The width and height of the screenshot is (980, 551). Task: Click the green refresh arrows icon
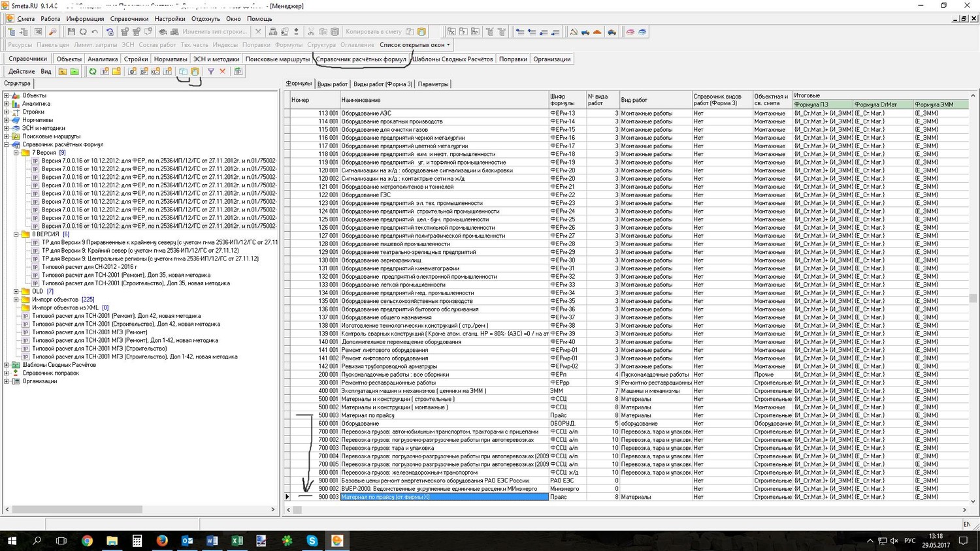(x=93, y=71)
